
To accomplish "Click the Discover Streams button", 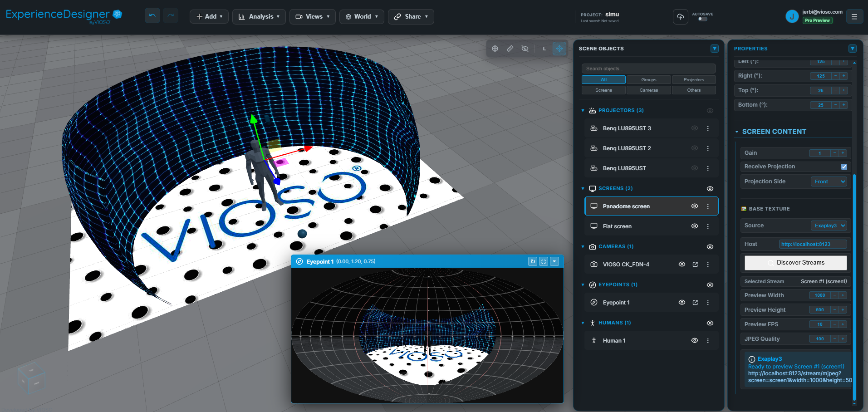I will [796, 263].
